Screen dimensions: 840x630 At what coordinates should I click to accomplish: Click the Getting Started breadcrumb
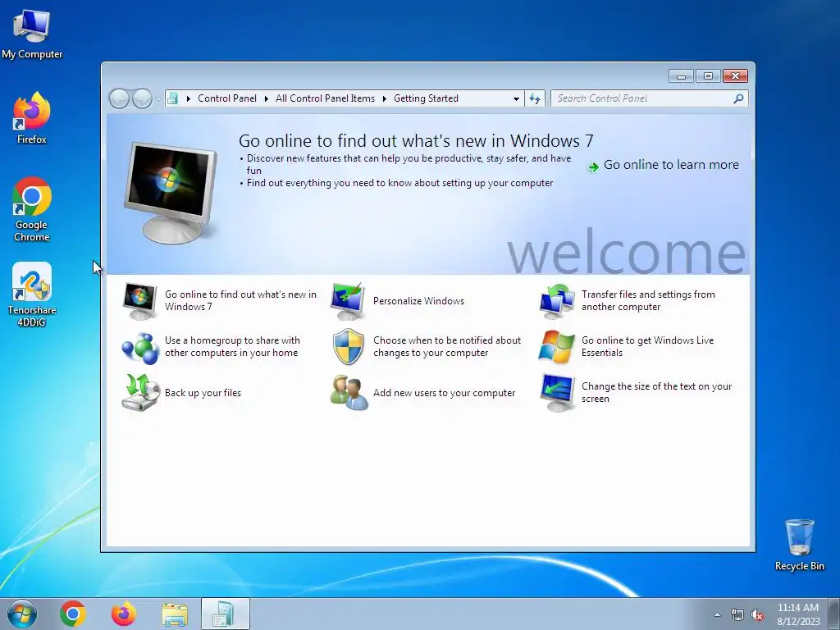426,98
